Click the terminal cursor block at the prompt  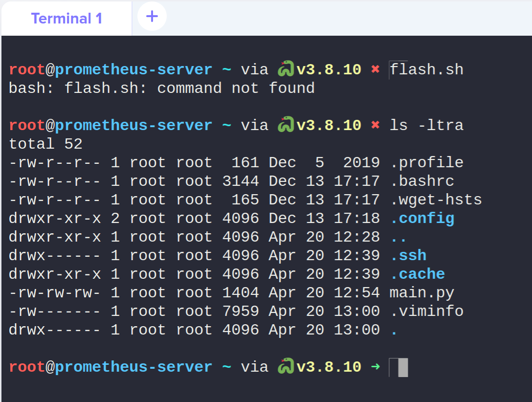tap(402, 367)
